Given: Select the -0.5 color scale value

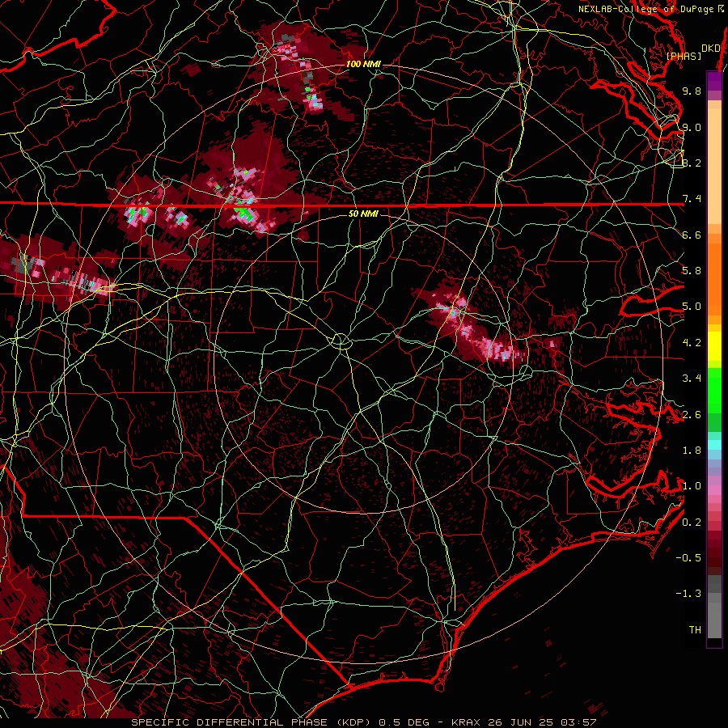Looking at the screenshot, I should tap(688, 558).
